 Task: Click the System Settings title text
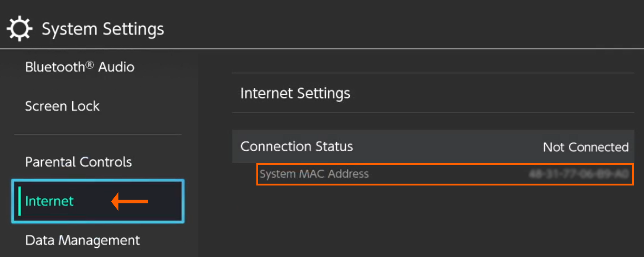tap(103, 28)
